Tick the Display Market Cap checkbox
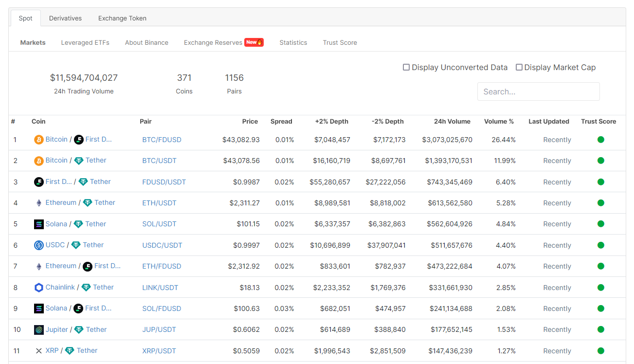Screen dimensions: 634x364 pyautogui.click(x=519, y=67)
